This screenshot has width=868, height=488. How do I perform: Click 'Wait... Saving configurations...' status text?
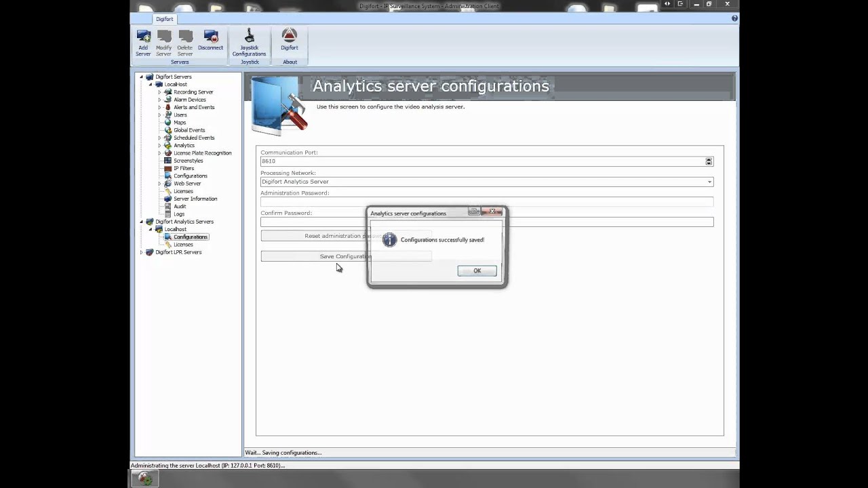(x=283, y=453)
